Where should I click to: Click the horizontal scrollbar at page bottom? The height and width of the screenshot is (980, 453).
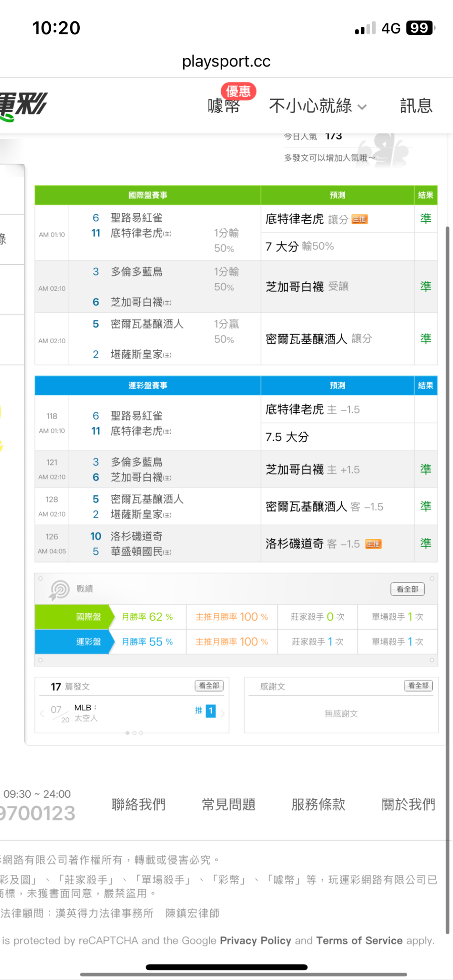(x=243, y=975)
